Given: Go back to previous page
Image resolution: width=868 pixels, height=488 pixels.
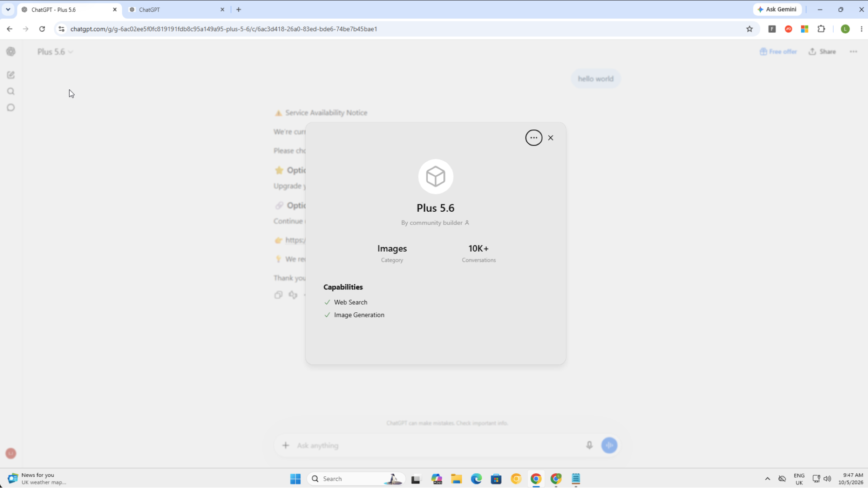Looking at the screenshot, I should point(10,29).
